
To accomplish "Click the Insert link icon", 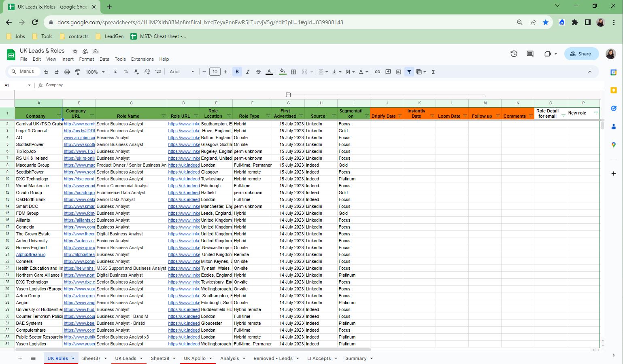I will coord(377,72).
